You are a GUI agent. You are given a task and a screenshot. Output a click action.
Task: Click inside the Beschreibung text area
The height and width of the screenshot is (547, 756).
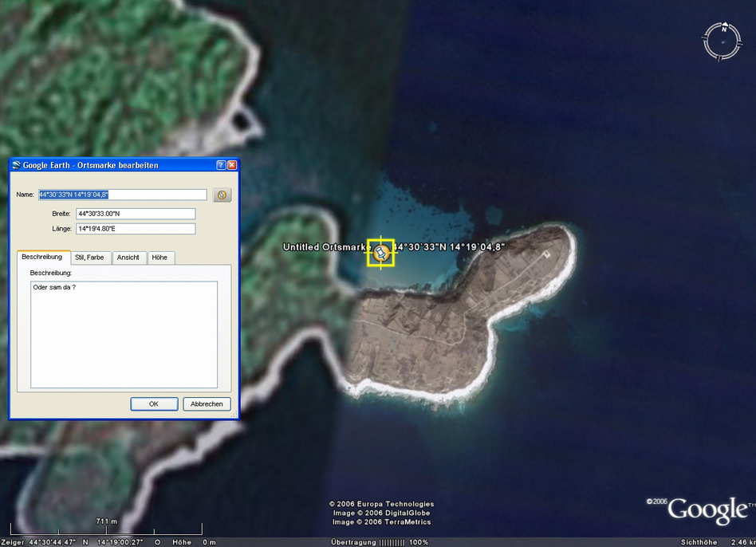click(124, 335)
